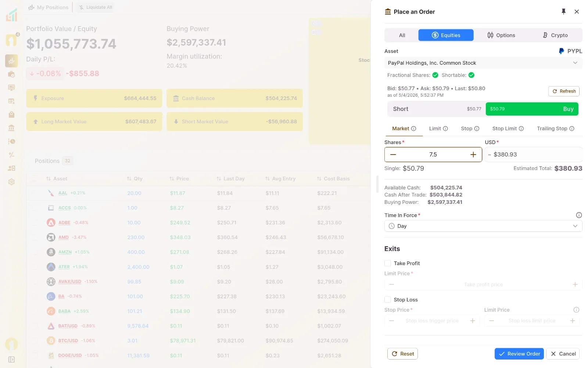
Task: Refresh the PYPL quote
Action: [x=564, y=91]
